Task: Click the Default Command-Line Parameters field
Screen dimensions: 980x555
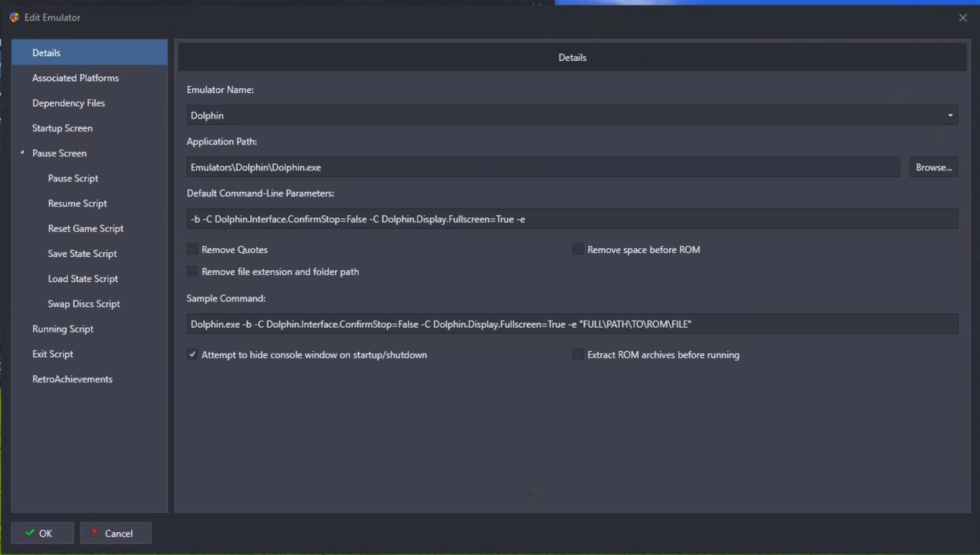Action: pos(572,219)
